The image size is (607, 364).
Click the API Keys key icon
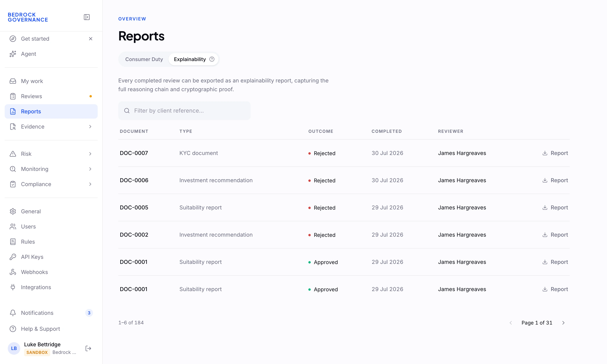13,257
